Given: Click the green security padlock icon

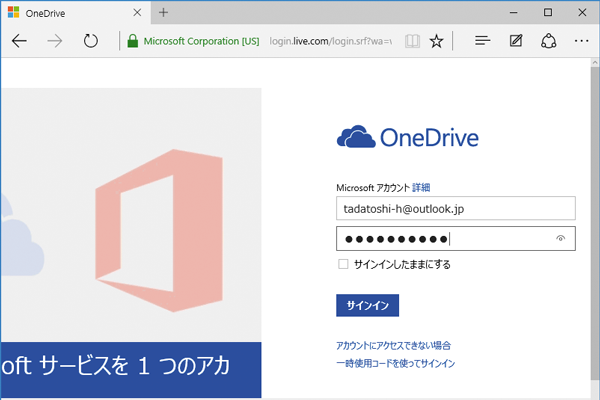Looking at the screenshot, I should pos(132,41).
